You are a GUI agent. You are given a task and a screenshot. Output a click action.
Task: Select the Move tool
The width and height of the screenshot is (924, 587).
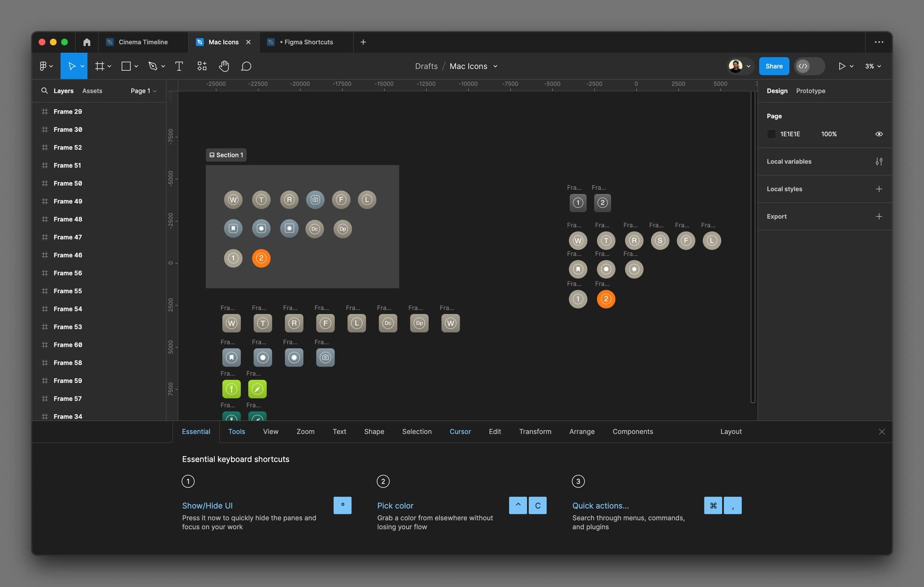click(x=72, y=66)
